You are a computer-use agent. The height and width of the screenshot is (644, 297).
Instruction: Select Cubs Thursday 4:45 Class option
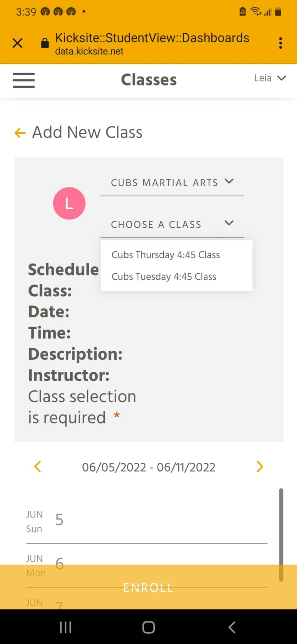[x=166, y=255]
